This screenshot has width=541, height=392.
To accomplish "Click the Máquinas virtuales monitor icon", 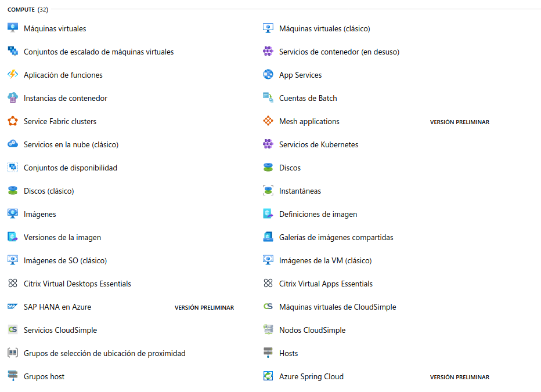I will 13,28.
